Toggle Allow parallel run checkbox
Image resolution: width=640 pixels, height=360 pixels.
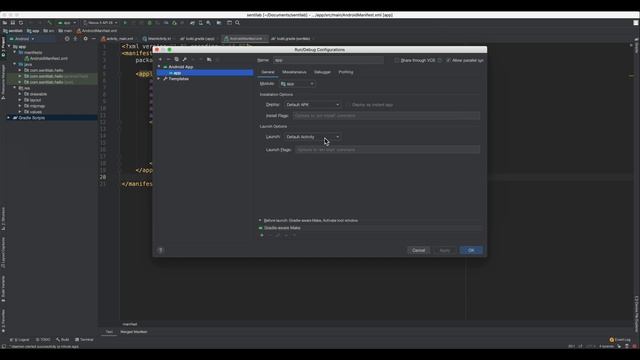click(x=449, y=60)
